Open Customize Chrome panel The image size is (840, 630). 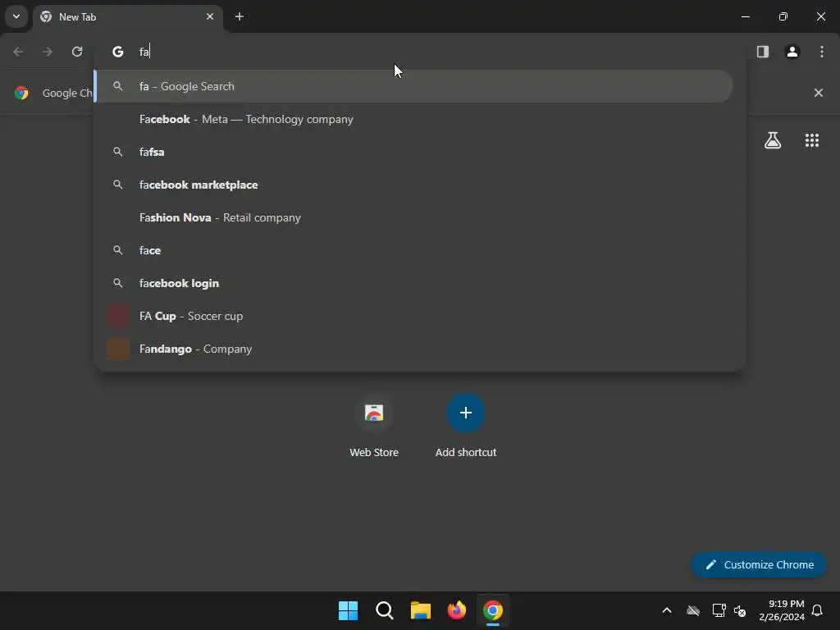(x=759, y=564)
